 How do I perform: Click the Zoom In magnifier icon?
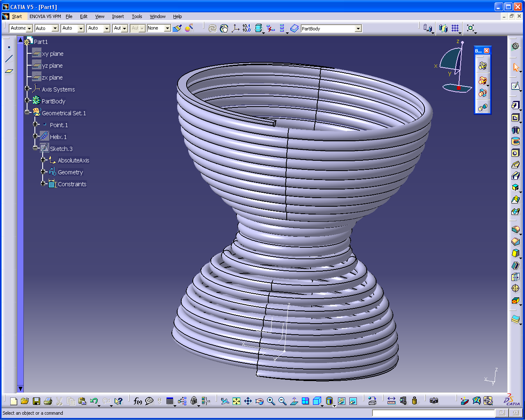tap(271, 401)
